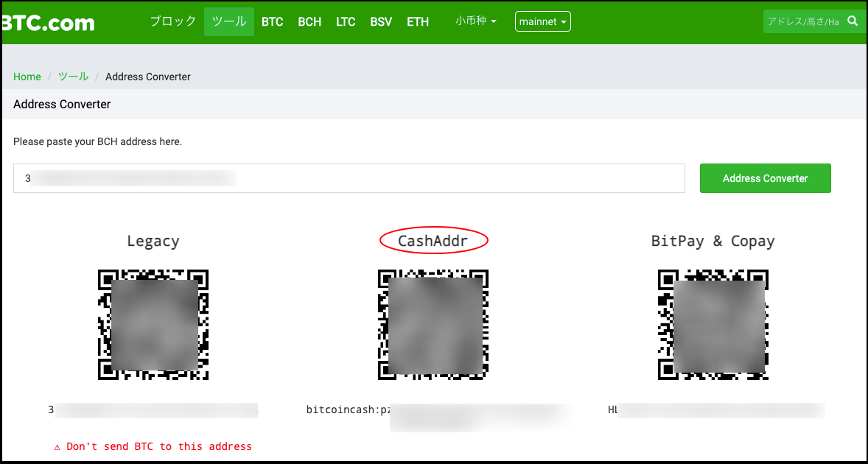868x464 pixels.
Task: Click the "Please paste your BCH address" text
Action: click(x=97, y=142)
